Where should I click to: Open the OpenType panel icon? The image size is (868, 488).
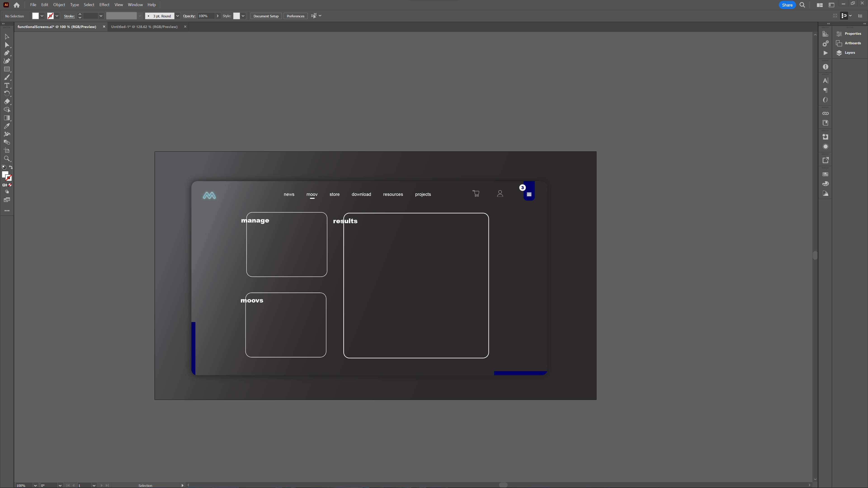(x=825, y=100)
